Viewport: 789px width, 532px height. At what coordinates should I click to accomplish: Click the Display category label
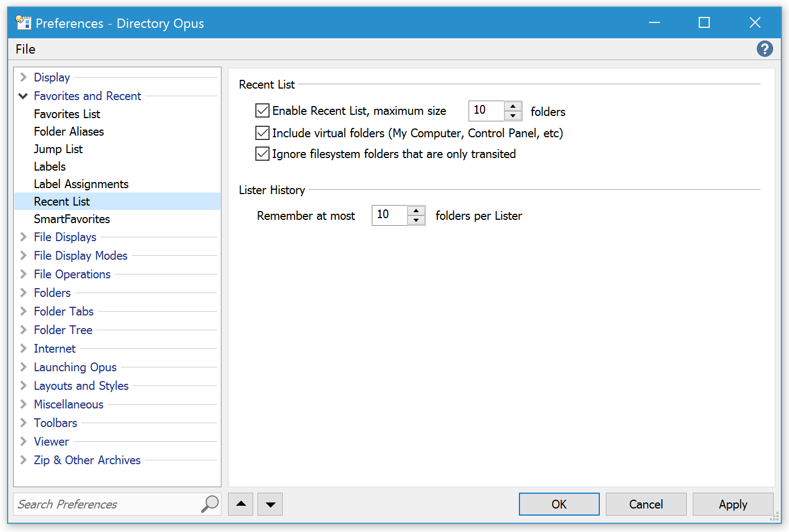(x=52, y=77)
